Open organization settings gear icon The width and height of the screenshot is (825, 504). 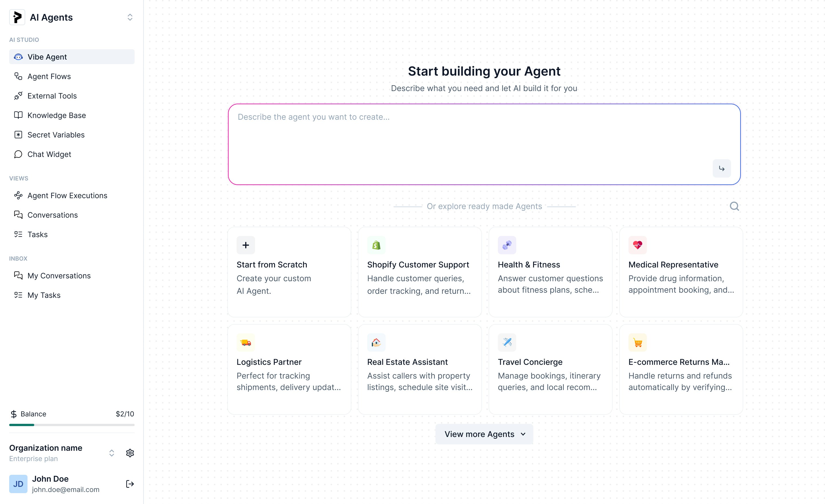pyautogui.click(x=130, y=453)
